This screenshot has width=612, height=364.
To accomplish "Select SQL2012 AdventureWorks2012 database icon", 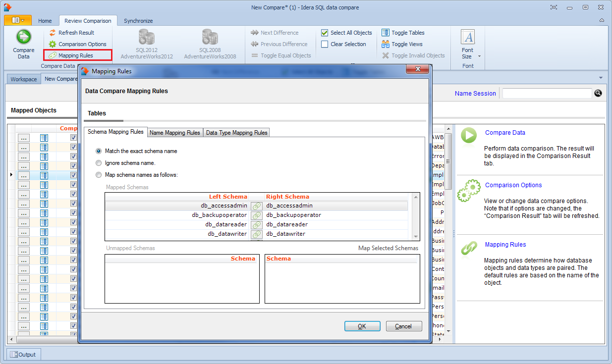I will point(147,37).
